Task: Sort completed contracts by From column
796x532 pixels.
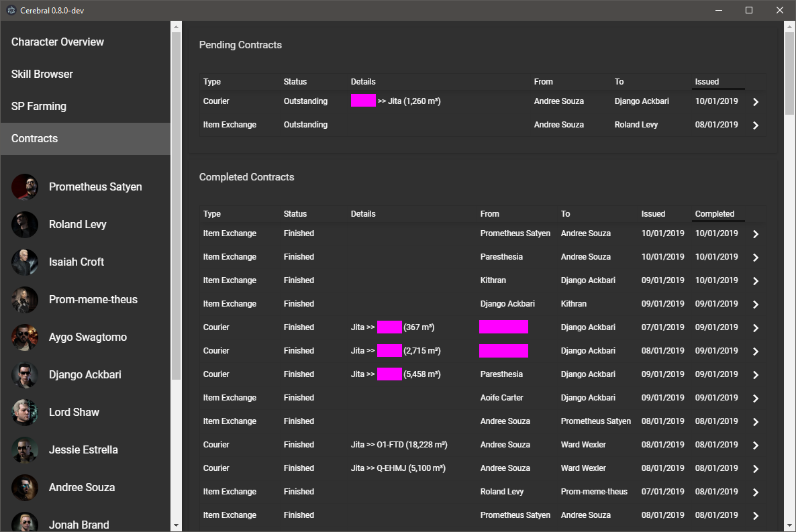Action: click(489, 214)
